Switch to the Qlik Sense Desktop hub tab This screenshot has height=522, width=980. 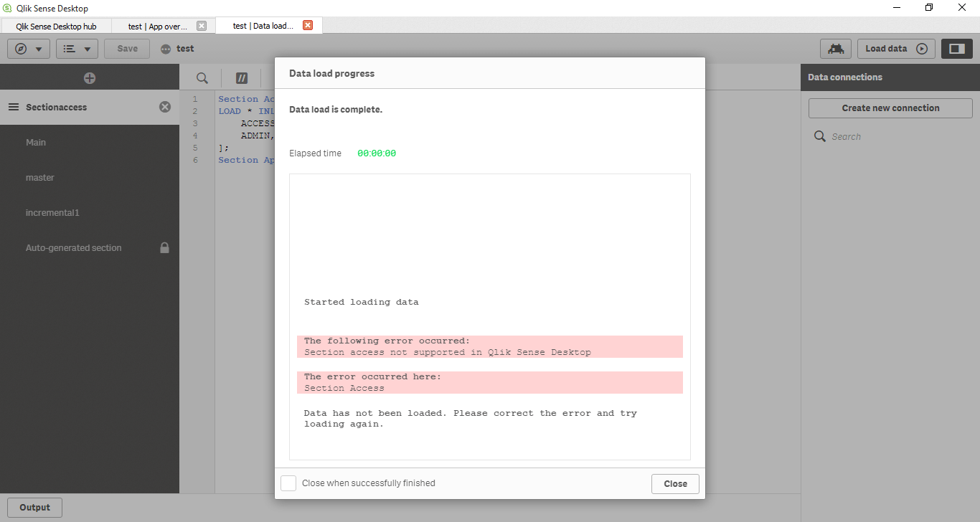(56, 26)
